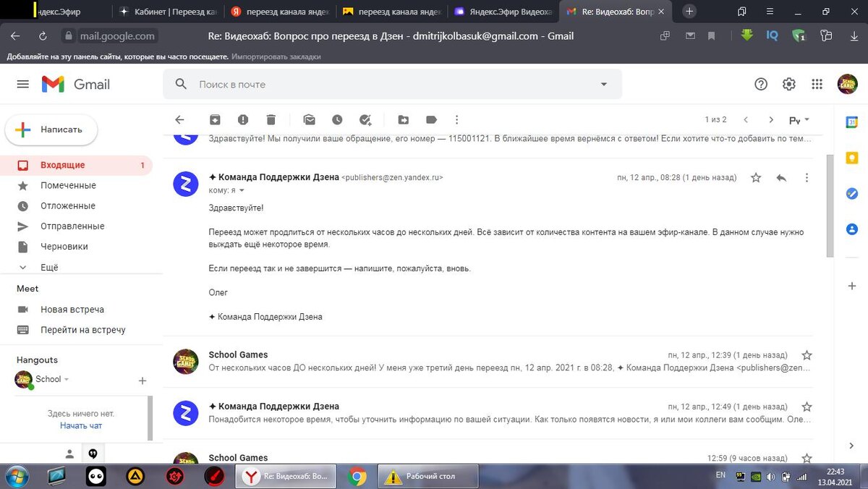Star the School Games 12:59 message
This screenshot has height=489, width=868.
pos(807,458)
